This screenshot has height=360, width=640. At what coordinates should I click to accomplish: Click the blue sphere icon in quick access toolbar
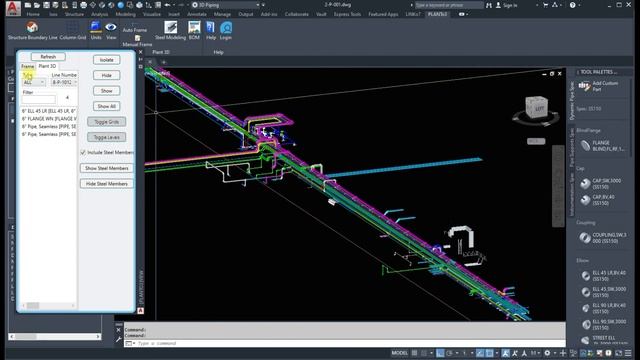[121, 5]
